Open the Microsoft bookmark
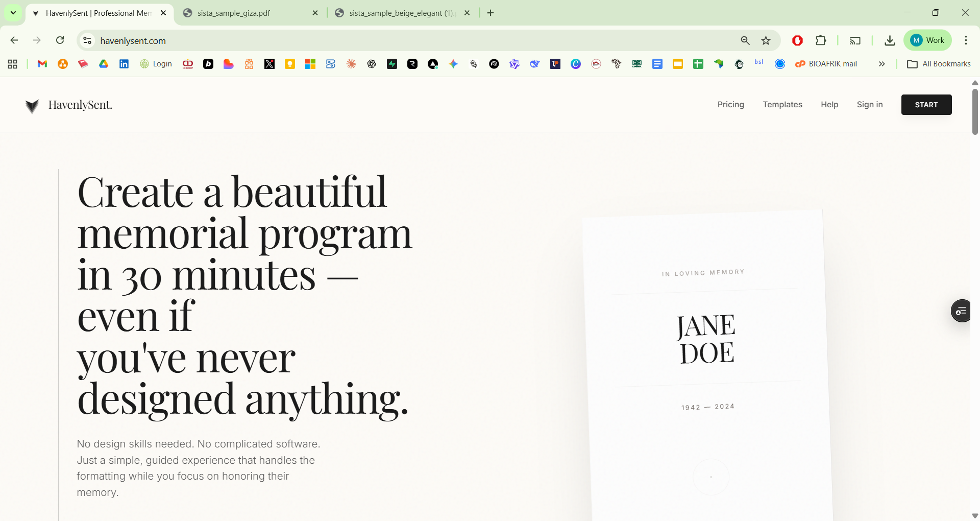The image size is (980, 521). pyautogui.click(x=310, y=64)
